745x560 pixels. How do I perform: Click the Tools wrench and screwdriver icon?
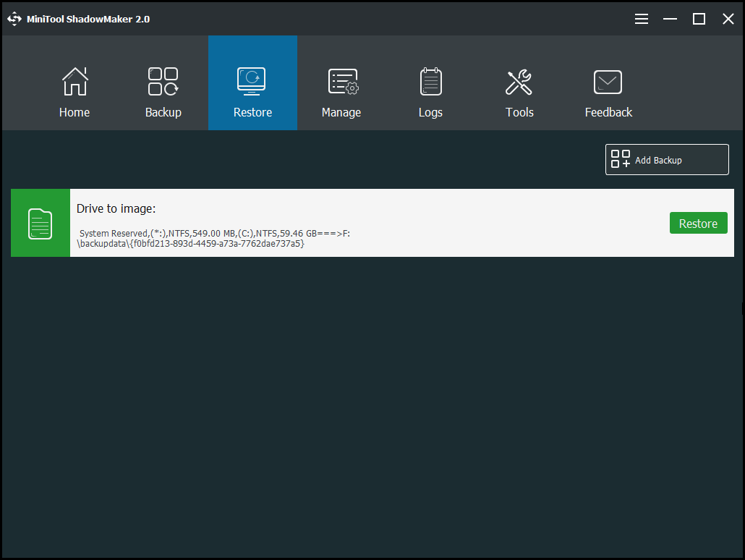[519, 82]
